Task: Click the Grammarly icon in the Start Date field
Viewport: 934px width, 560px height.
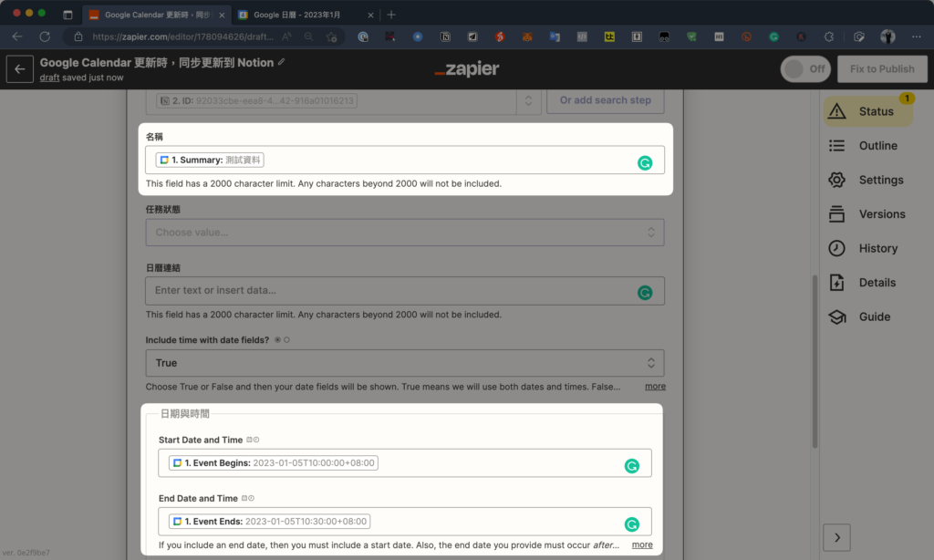Action: pos(632,466)
